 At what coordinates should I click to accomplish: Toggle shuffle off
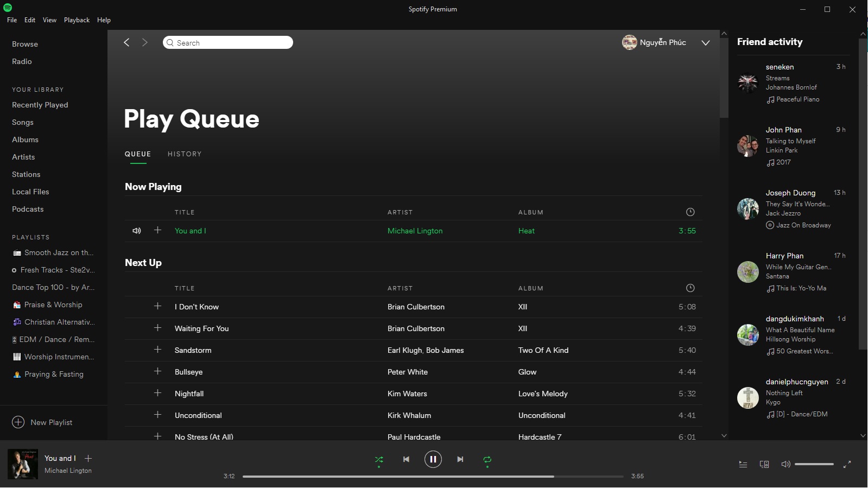pos(379,460)
